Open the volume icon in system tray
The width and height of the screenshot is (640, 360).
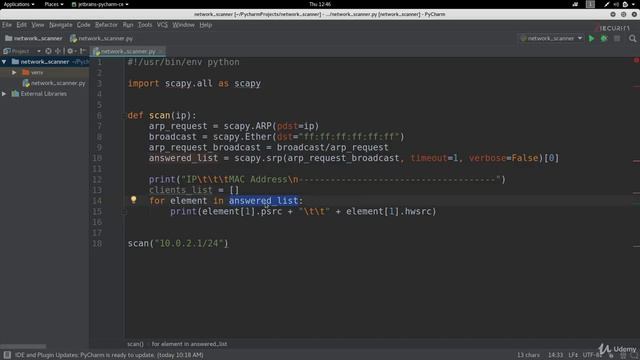[616, 4]
